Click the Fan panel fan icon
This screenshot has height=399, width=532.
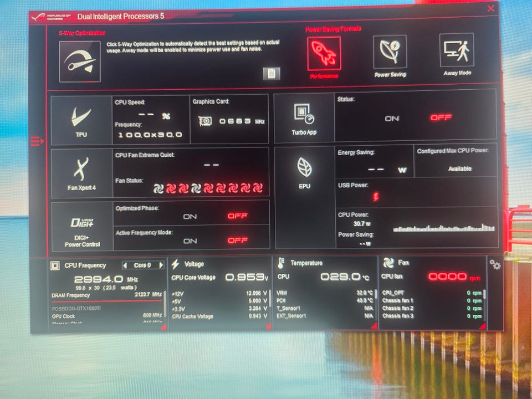[x=388, y=263]
